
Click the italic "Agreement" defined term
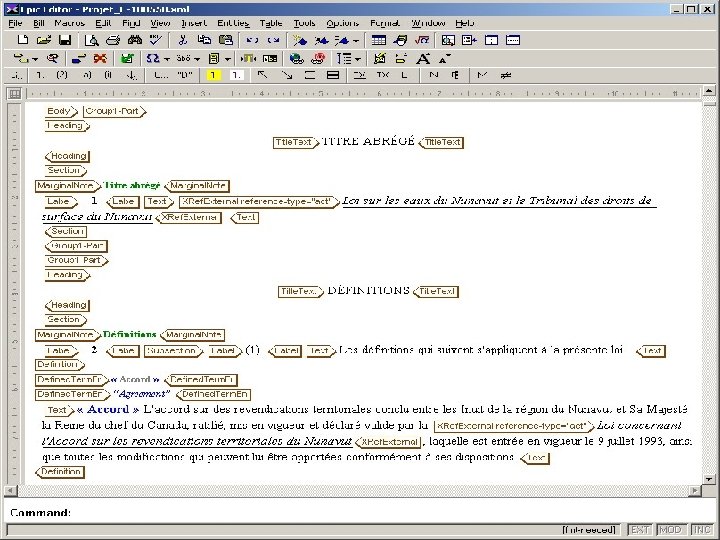coord(141,394)
